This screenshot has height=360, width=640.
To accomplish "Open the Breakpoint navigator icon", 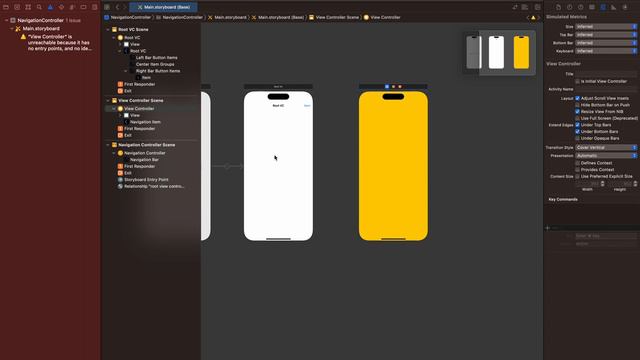I will [x=83, y=7].
